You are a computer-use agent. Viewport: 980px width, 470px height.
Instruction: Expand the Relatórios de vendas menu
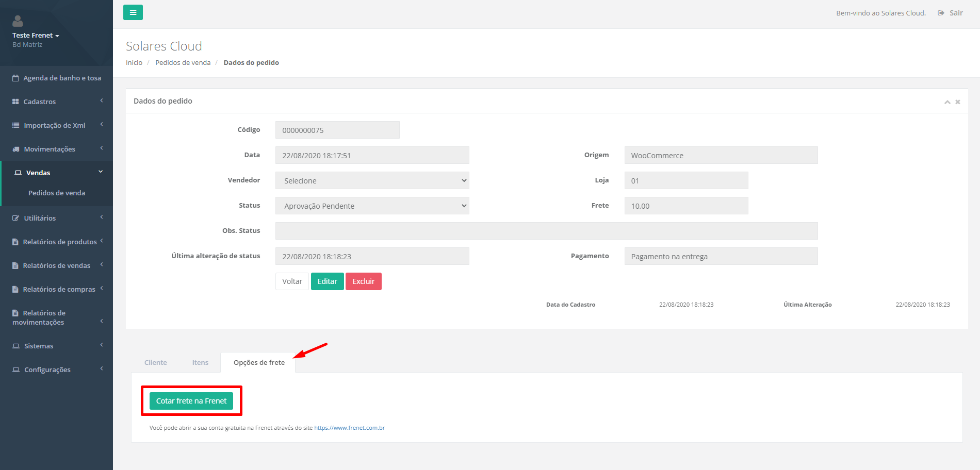tap(57, 265)
